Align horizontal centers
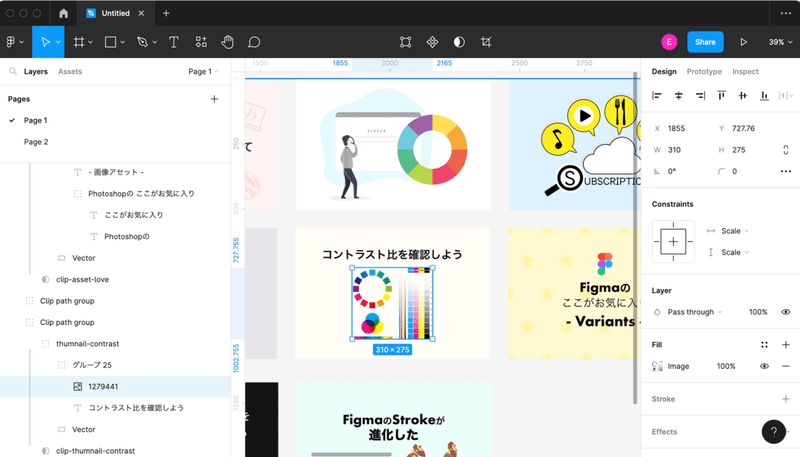Screen dimensions: 800x457 678,95
